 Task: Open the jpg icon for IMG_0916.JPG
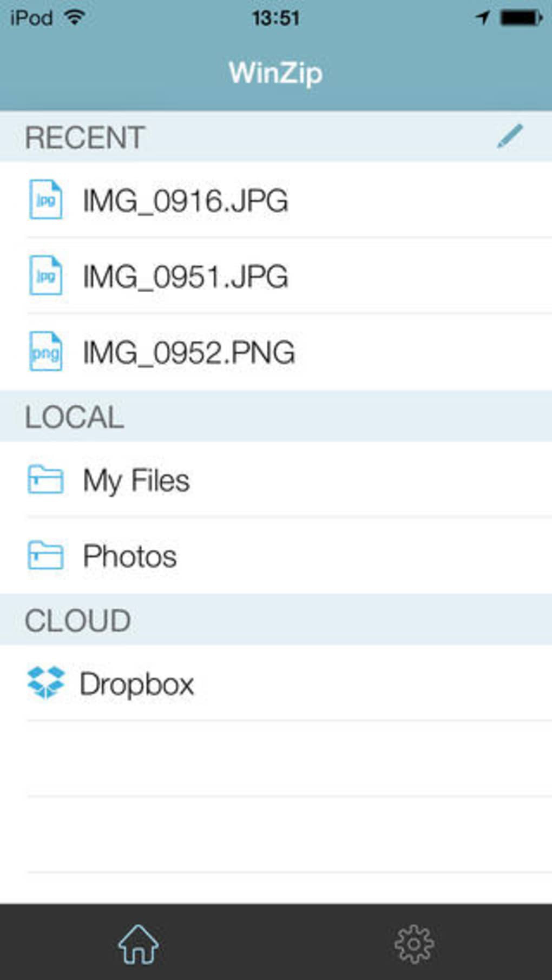(x=45, y=200)
